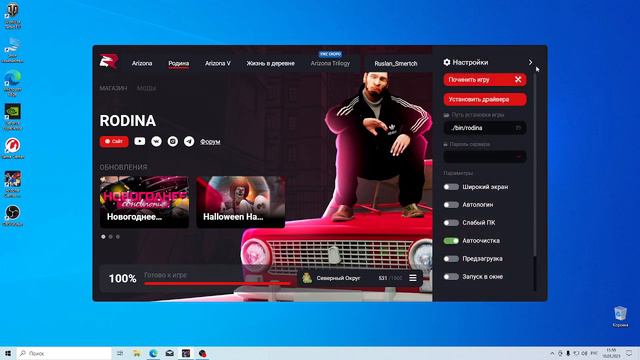Click the folder browse icon in path field
640x360 pixels.
[518, 128]
